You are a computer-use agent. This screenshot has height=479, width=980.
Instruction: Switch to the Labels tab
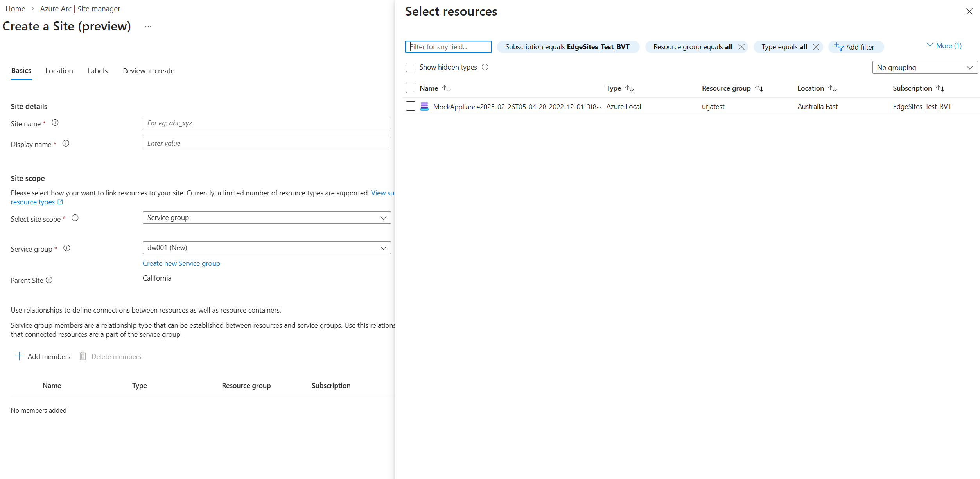click(97, 71)
